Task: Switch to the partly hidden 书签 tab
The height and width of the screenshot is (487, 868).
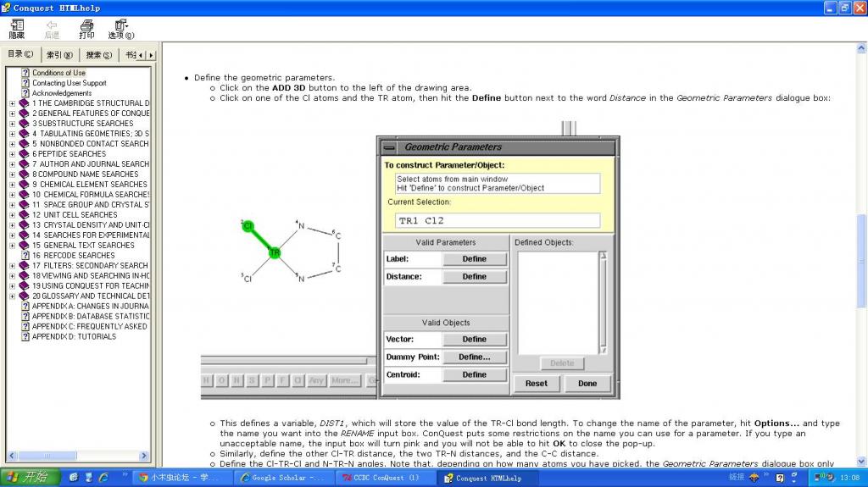Action: click(x=129, y=55)
